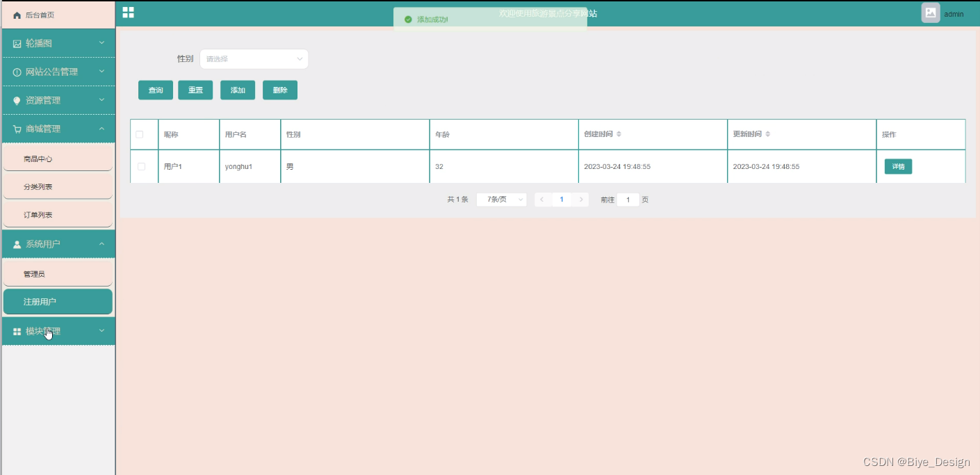The image size is (980, 475).
Task: Click the success checkmark icon in notification
Action: [x=408, y=19]
